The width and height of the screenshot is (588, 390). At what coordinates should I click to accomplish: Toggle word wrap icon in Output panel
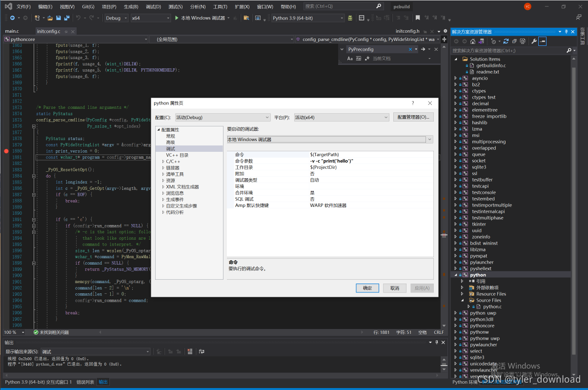coord(202,351)
